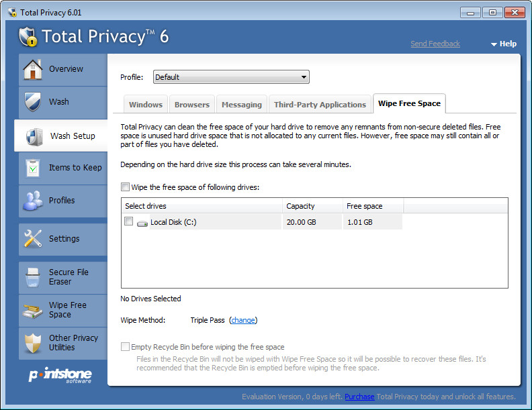The height and width of the screenshot is (410, 532).
Task: Open the Third-Party Applications tab
Action: click(x=320, y=105)
